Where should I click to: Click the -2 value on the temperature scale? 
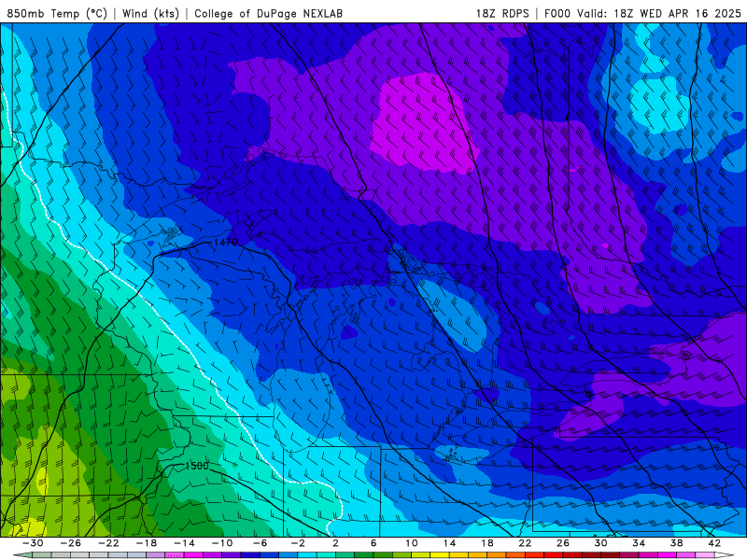[x=297, y=543]
